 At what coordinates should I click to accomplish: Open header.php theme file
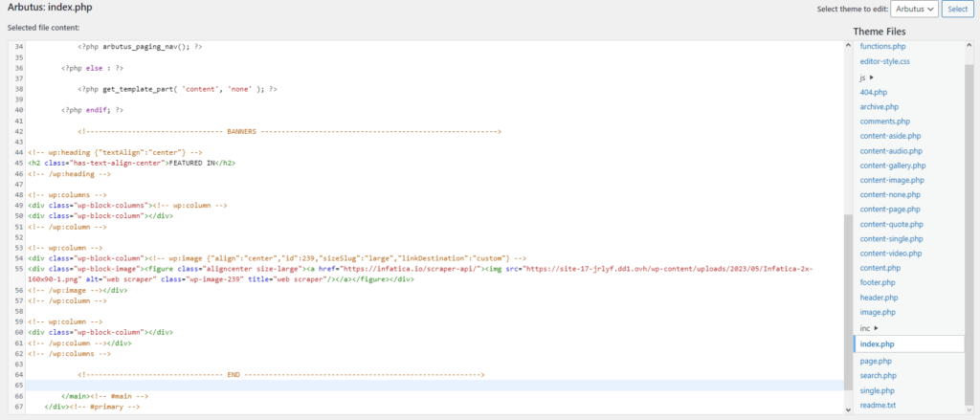point(879,298)
